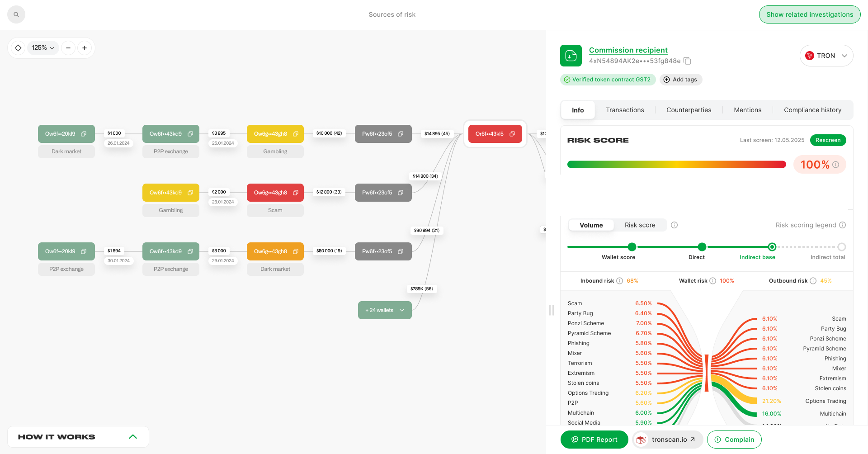Click the info icon beside 100% risk score

pos(836,165)
